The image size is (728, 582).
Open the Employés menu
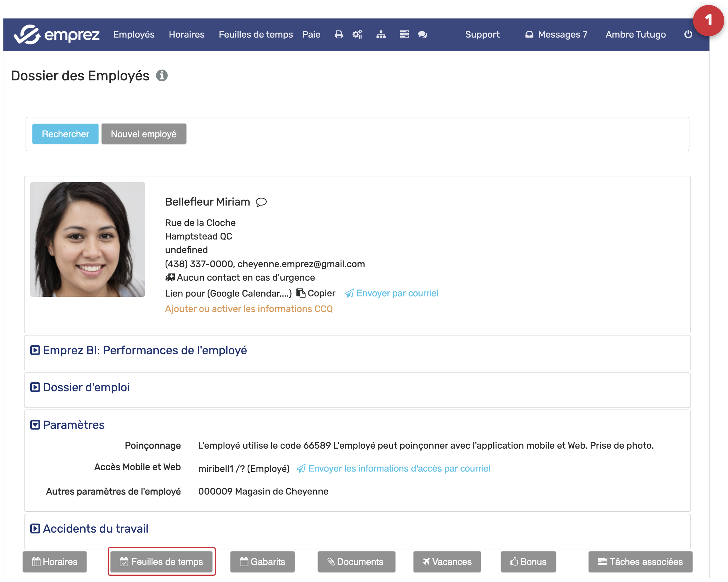pyautogui.click(x=134, y=35)
